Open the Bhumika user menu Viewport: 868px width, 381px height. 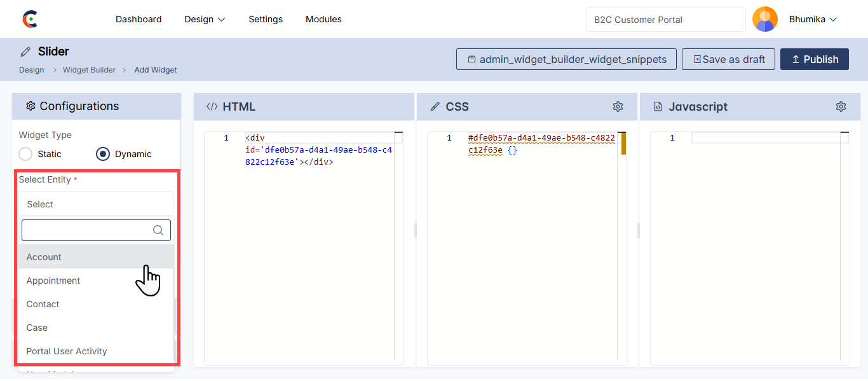813,19
